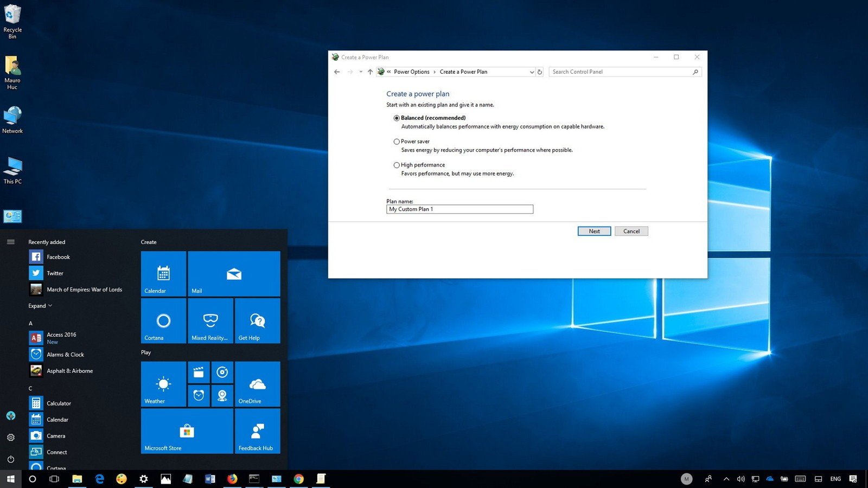
Task: Click the Next button to continue
Action: click(594, 231)
